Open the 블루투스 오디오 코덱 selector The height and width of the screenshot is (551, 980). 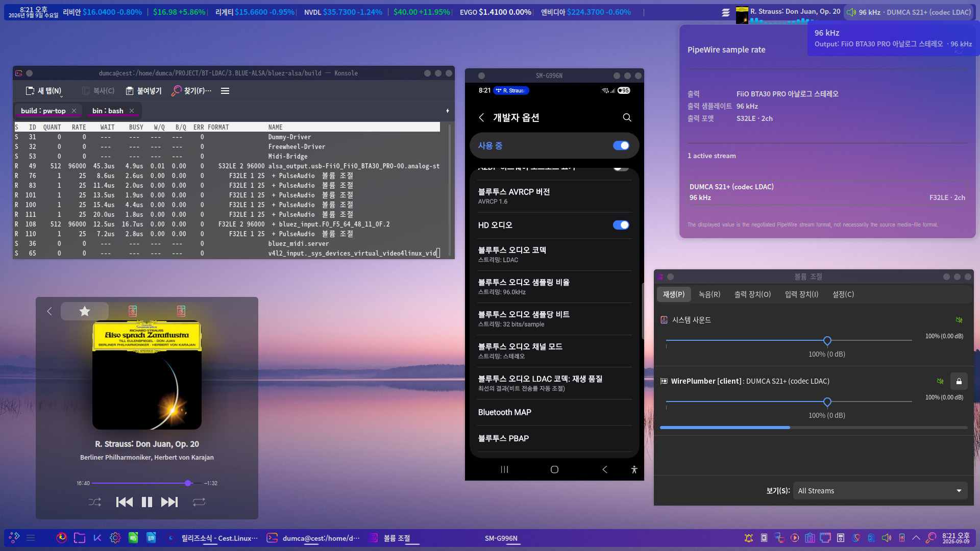coord(554,255)
